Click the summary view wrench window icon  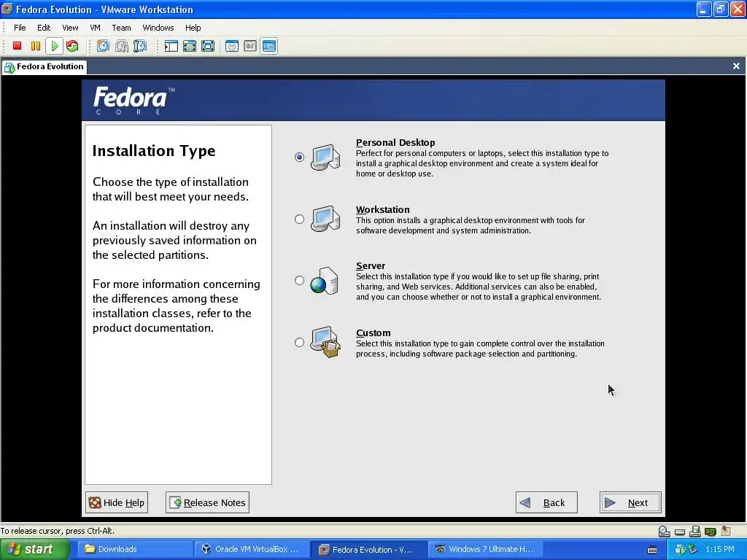coord(232,46)
